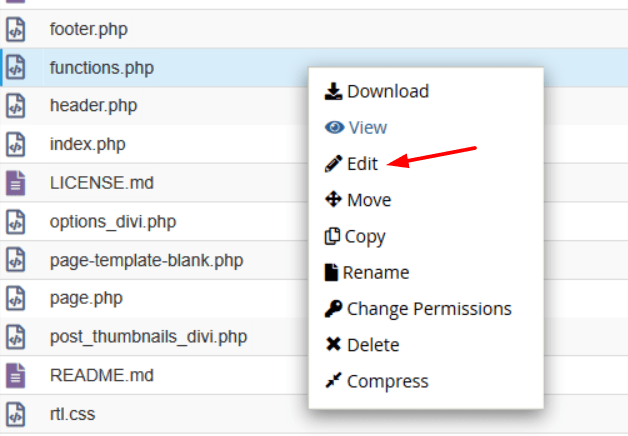Image resolution: width=628 pixels, height=436 pixels.
Task: Select the Delete menu entry text
Action: tap(373, 345)
